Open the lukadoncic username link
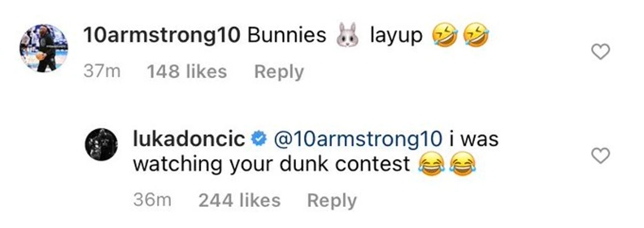Image resolution: width=644 pixels, height=228 pixels. pos(189,139)
